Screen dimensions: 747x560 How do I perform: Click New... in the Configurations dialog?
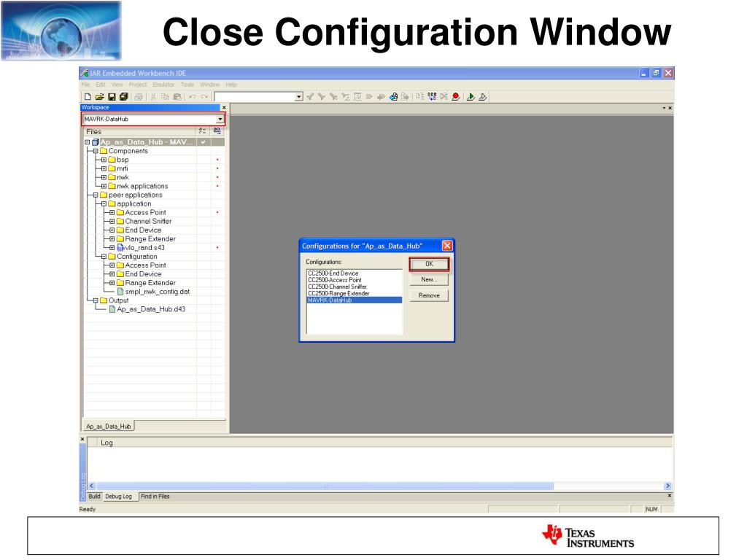(429, 279)
